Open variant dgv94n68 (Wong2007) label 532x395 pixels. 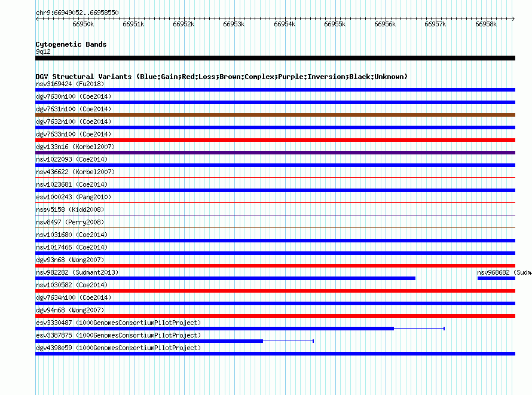(70, 310)
